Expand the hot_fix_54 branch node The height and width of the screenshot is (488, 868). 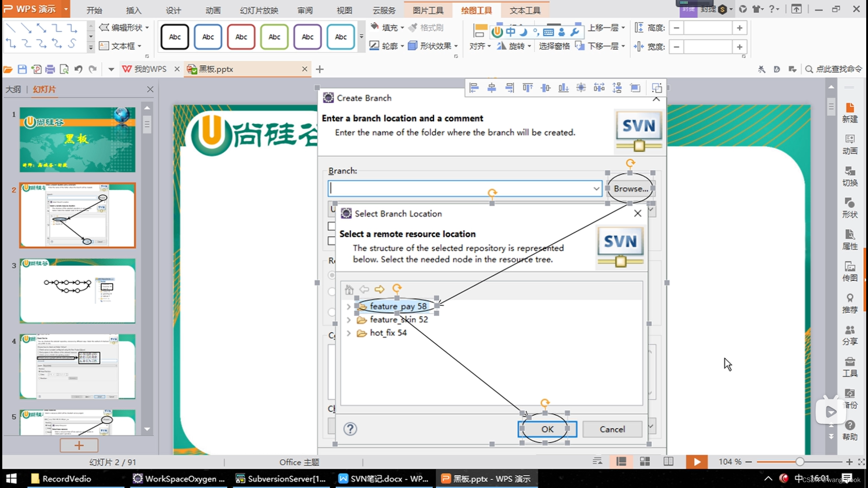pos(349,333)
